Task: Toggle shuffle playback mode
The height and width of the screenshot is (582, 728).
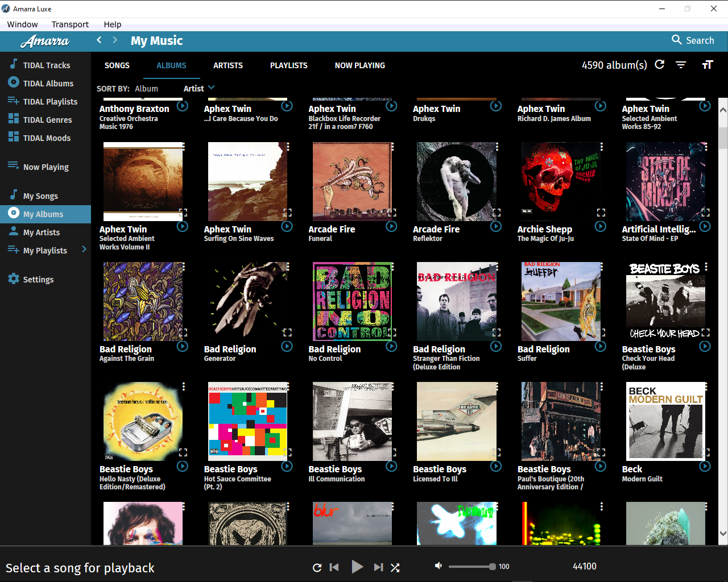Action: click(395, 567)
